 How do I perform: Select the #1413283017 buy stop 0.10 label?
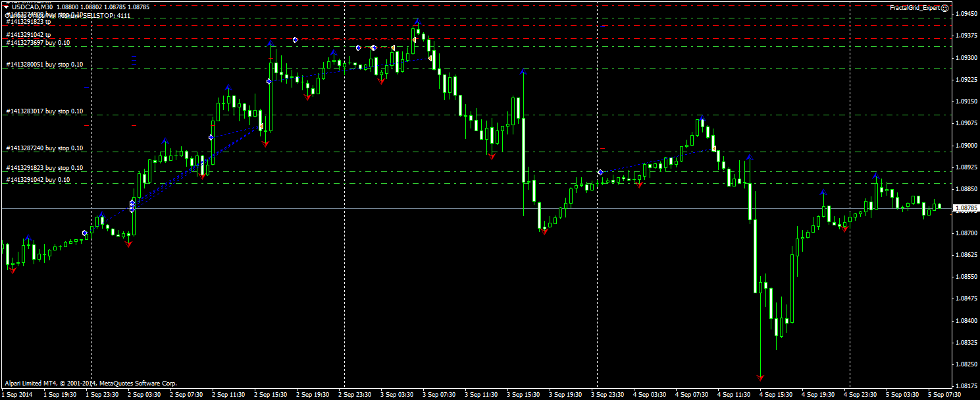(45, 111)
